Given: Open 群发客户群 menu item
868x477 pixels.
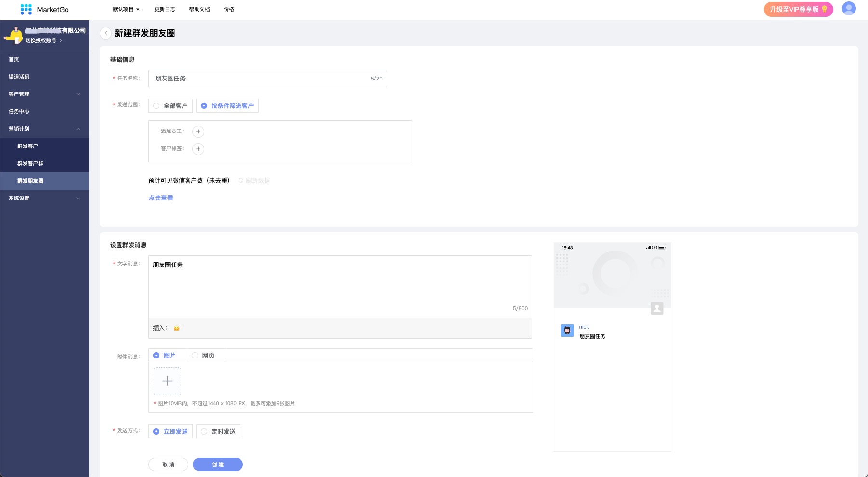Looking at the screenshot, I should (30, 163).
